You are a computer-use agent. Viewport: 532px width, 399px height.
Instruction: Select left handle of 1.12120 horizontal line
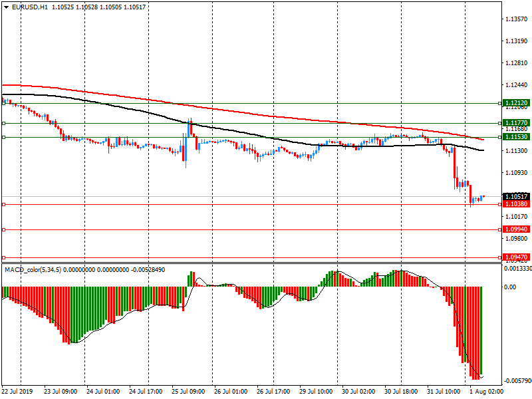click(x=4, y=103)
